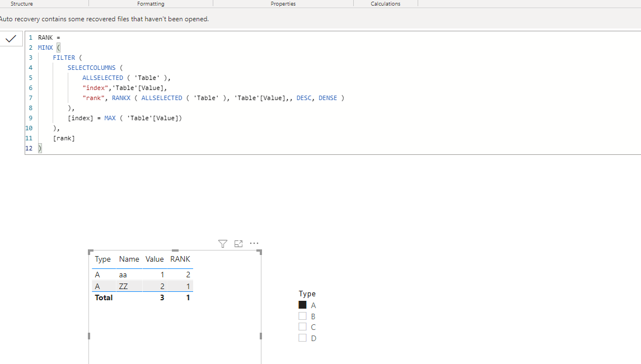
Task: Toggle the Type slicer checkbox A
Action: coord(302,305)
